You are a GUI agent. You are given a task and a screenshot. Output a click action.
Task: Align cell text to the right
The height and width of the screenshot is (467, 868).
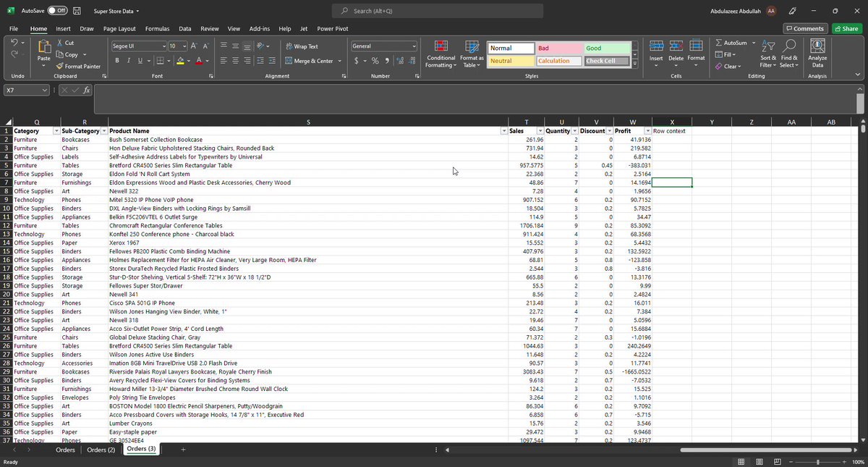point(247,61)
